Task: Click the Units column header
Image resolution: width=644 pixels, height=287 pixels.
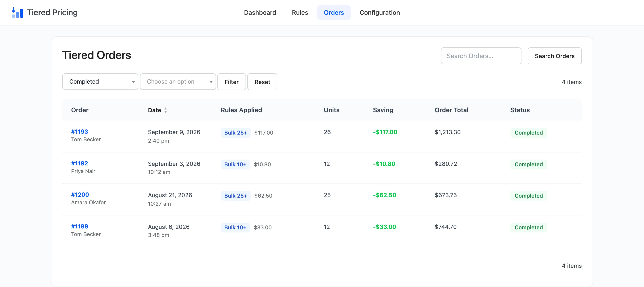Action: (331, 110)
